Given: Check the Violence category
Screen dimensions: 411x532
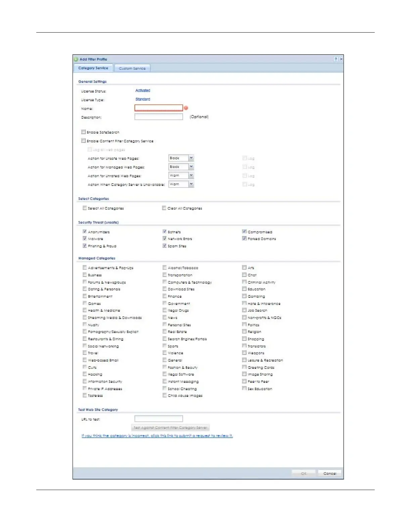Looking at the screenshot, I should coord(165,353).
